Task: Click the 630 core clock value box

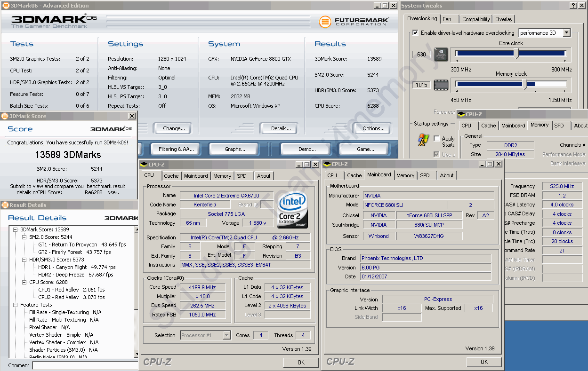Action: tap(421, 55)
